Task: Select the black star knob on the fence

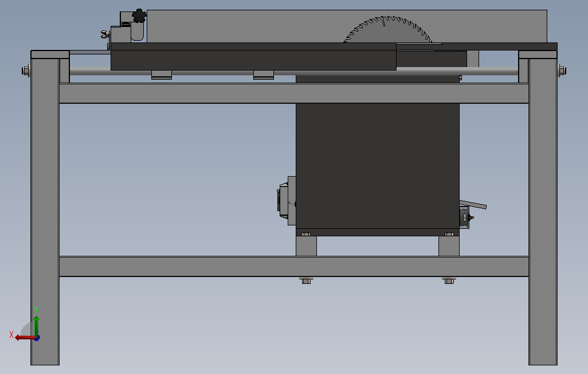Action: pyautogui.click(x=139, y=15)
